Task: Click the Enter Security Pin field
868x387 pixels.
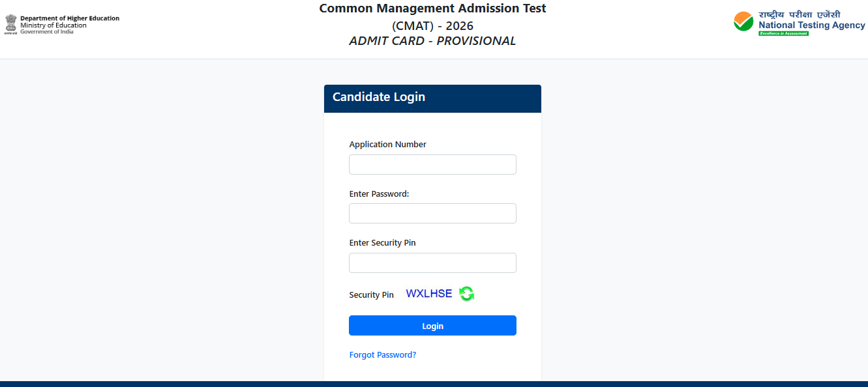Action: tap(432, 263)
